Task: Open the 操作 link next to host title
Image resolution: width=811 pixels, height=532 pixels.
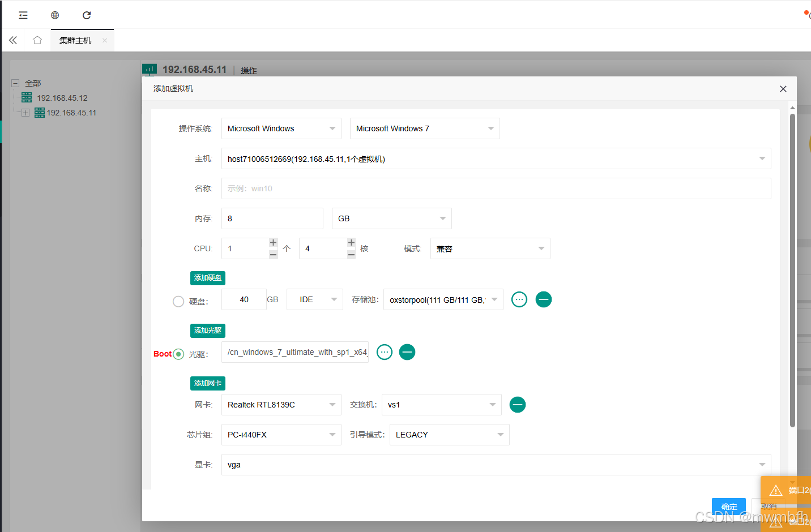Action: click(249, 70)
